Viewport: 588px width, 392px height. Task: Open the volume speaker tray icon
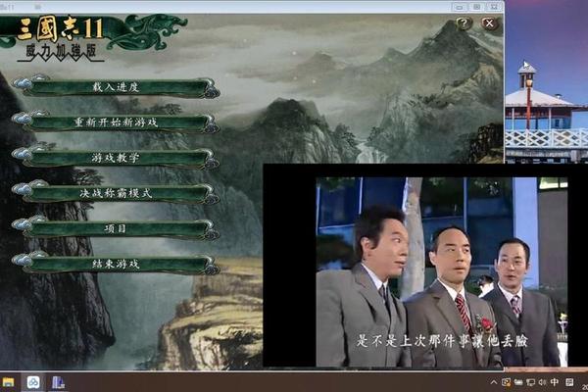(x=542, y=382)
